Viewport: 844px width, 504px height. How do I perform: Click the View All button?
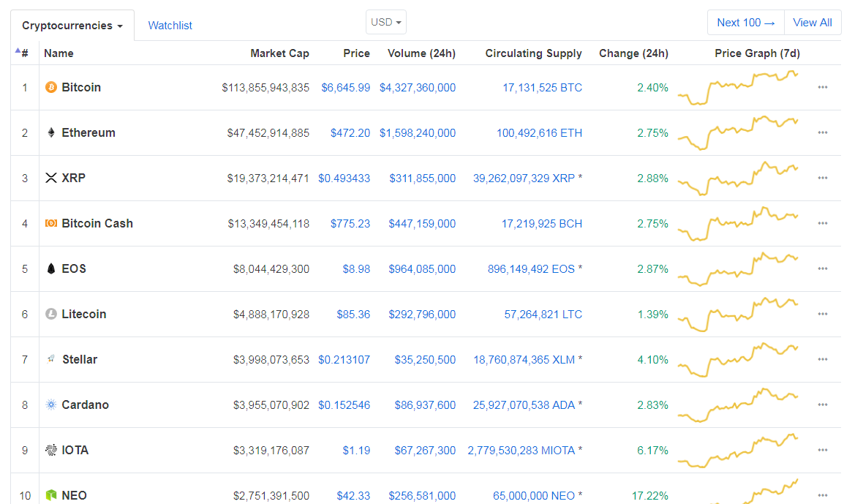tap(813, 23)
